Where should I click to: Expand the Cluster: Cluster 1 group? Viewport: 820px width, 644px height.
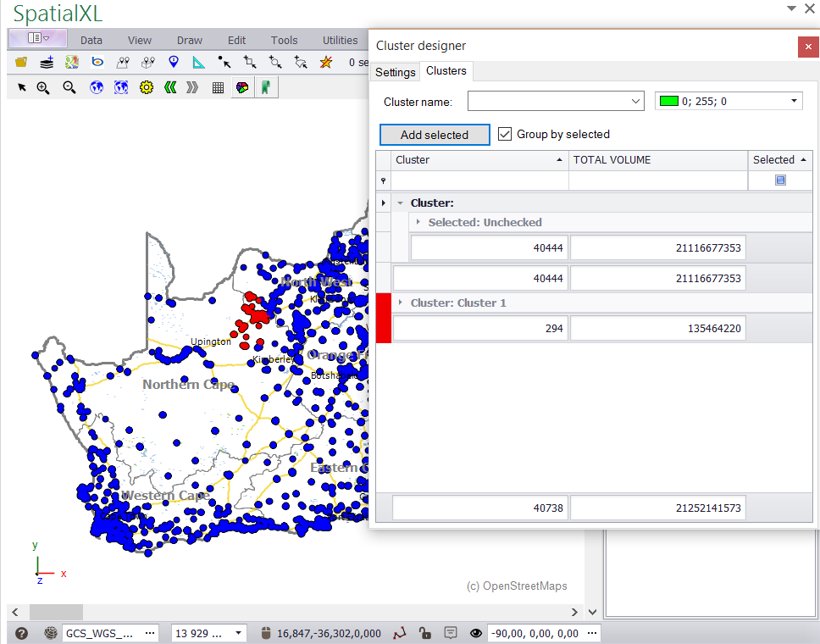click(401, 303)
